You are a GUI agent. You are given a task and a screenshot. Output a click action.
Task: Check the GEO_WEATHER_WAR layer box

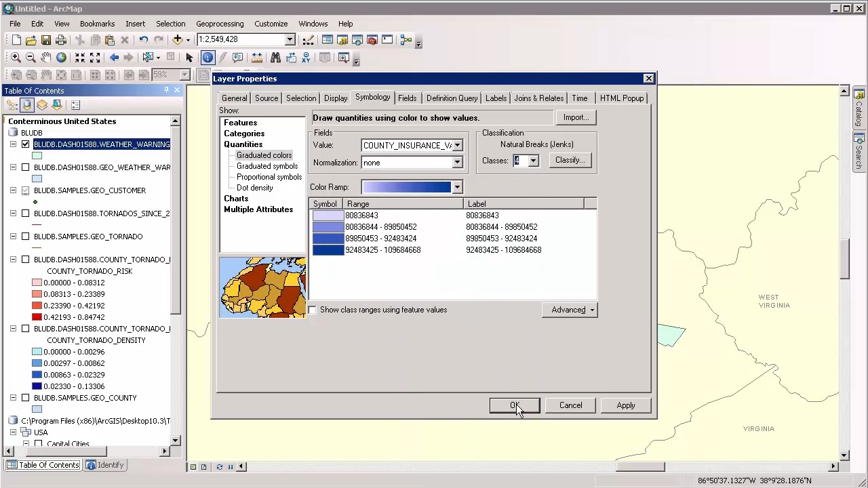click(x=26, y=167)
